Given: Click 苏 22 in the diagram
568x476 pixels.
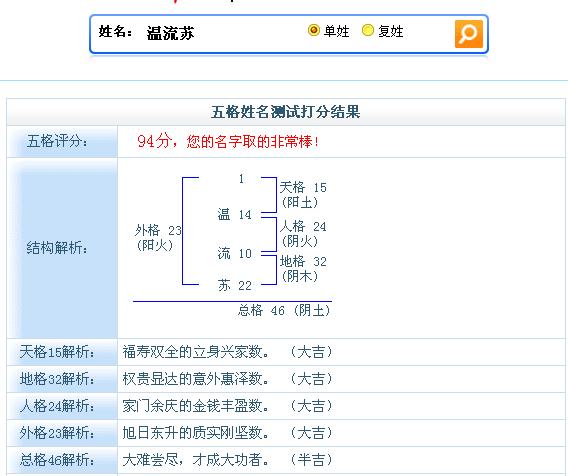Looking at the screenshot, I should click(234, 285).
